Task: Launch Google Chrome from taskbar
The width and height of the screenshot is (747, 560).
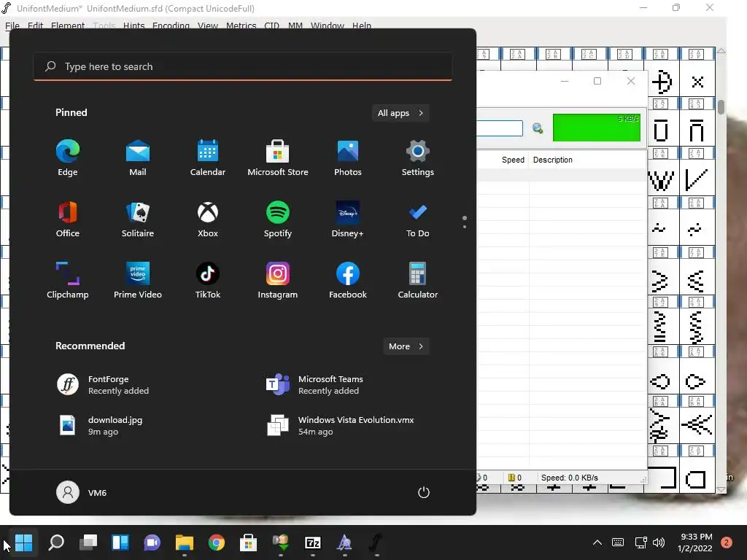Action: (x=216, y=542)
